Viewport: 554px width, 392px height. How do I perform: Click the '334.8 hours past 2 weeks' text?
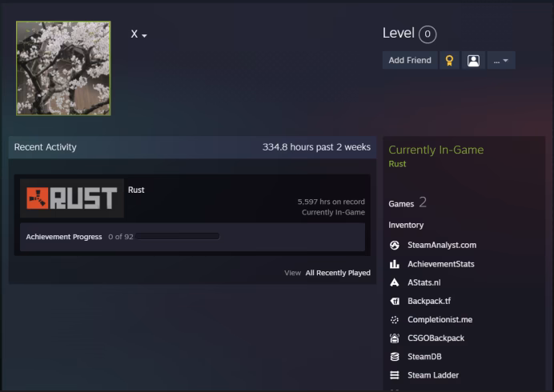tap(316, 147)
